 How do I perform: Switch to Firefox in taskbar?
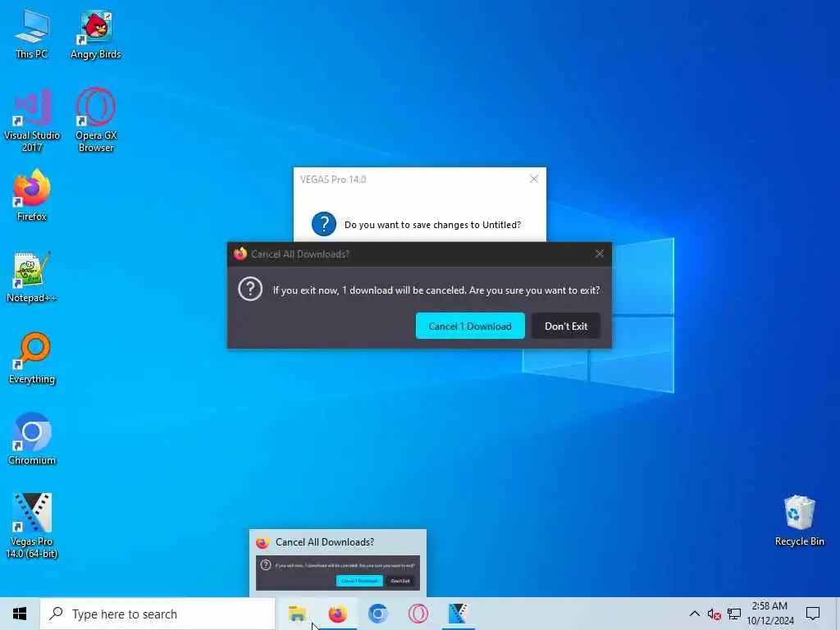(x=337, y=614)
